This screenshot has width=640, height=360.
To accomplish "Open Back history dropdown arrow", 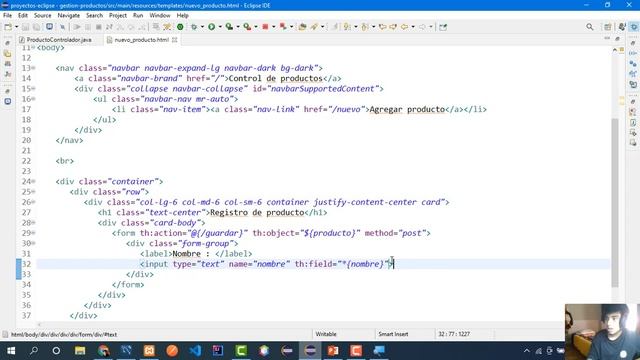I will (413, 27).
